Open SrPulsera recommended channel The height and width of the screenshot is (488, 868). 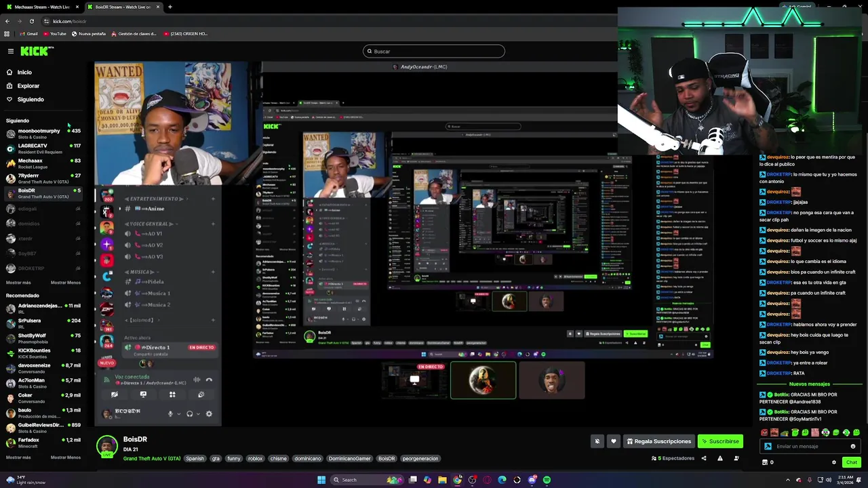coord(43,323)
